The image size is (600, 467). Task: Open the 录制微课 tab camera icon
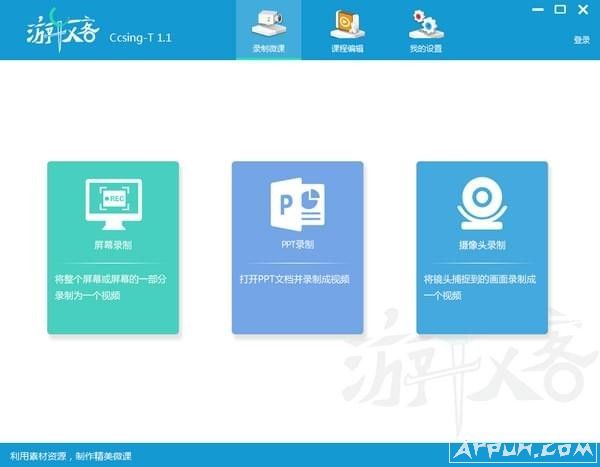(269, 24)
